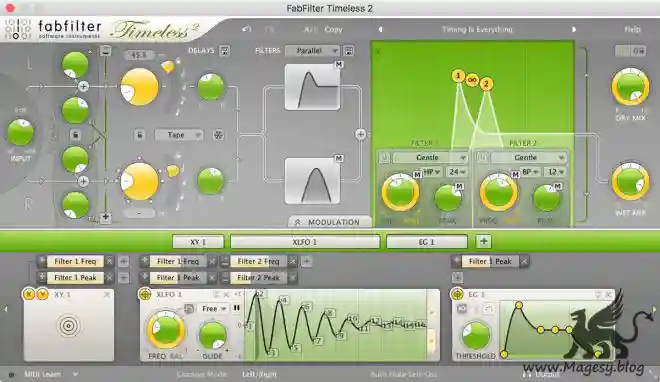Select the XLFO 1 modulation tab

pos(305,242)
